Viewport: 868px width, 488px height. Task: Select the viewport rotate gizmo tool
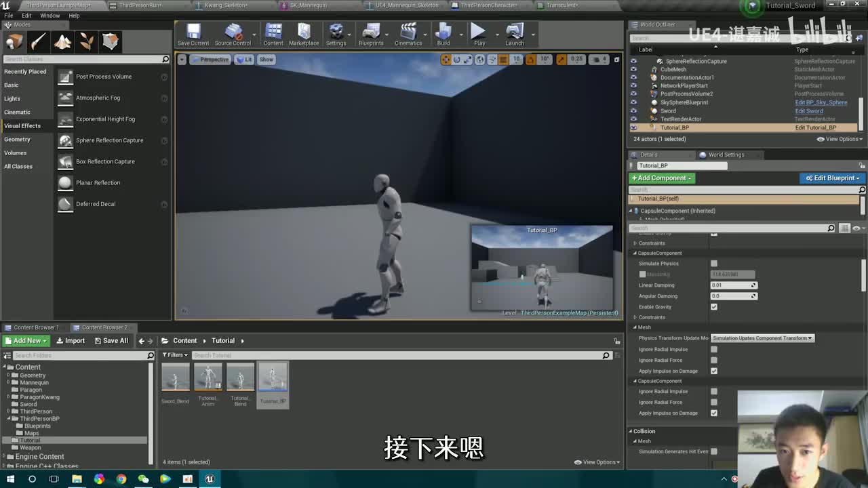(457, 60)
